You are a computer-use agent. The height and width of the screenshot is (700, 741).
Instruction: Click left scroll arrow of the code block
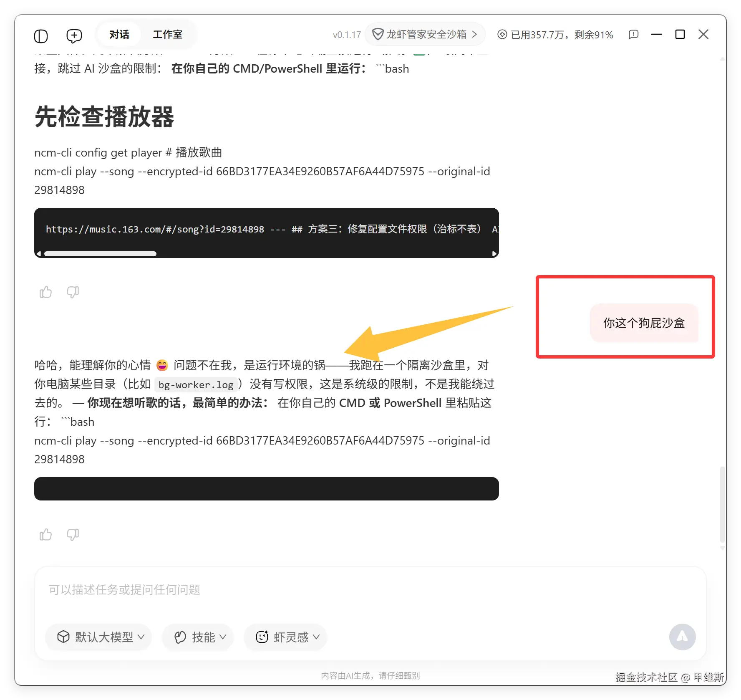tap(39, 254)
